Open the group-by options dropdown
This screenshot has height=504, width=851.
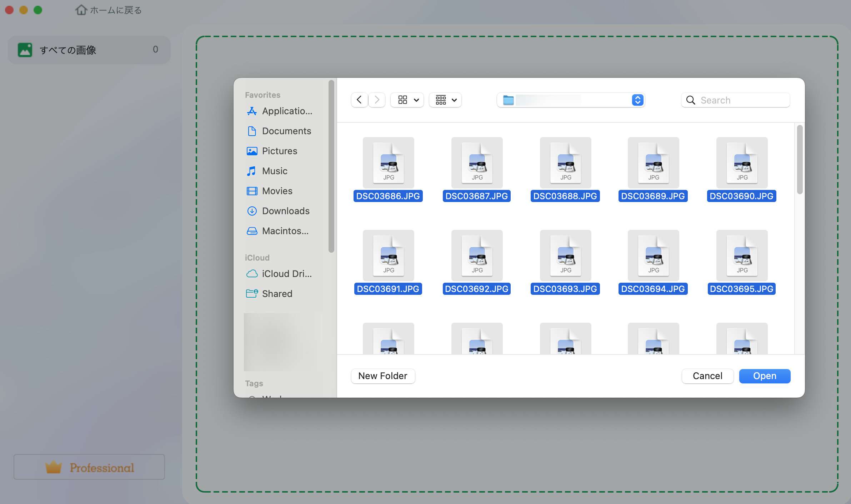tap(445, 100)
